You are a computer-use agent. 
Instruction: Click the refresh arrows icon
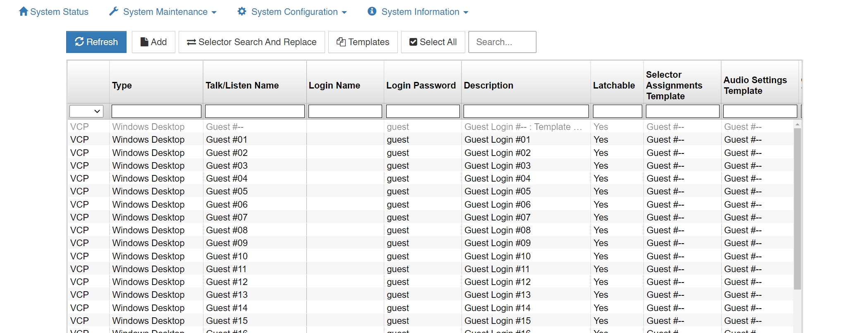pos(79,42)
